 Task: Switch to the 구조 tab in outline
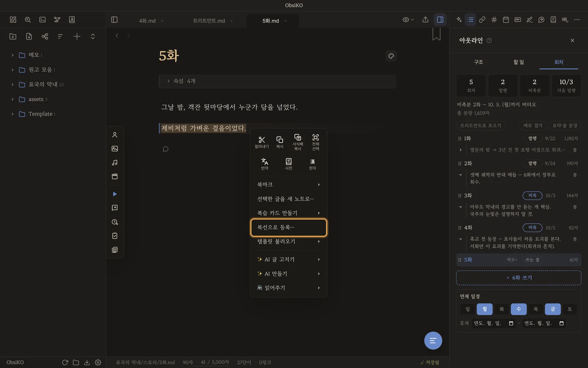tap(478, 62)
